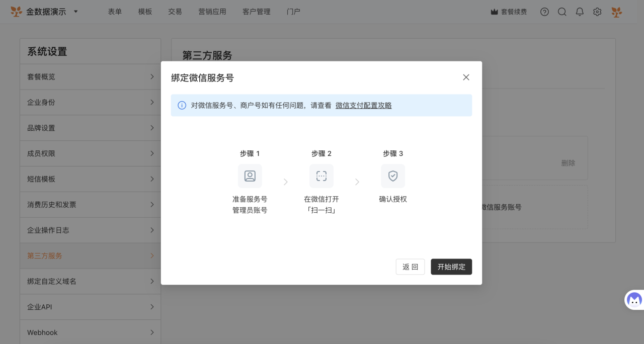The width and height of the screenshot is (644, 344).
Task: Click the 系统设置 sidebar heading
Action: [x=47, y=51]
